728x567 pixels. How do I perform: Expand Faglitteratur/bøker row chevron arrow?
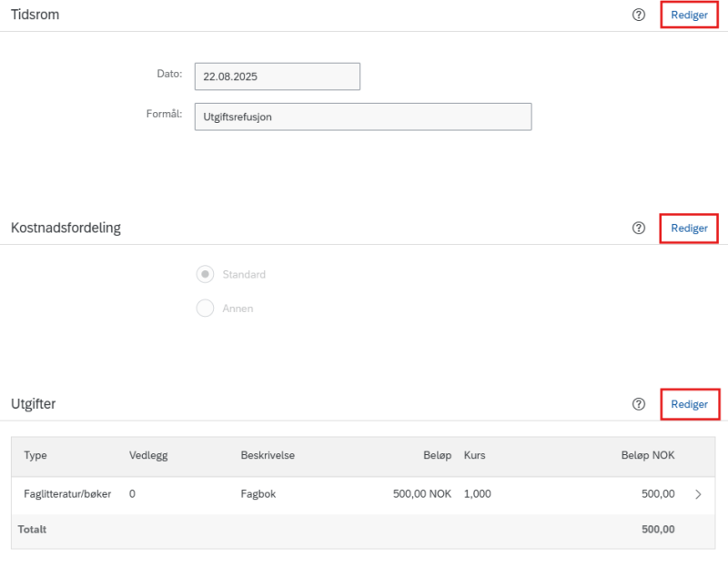[x=698, y=494]
